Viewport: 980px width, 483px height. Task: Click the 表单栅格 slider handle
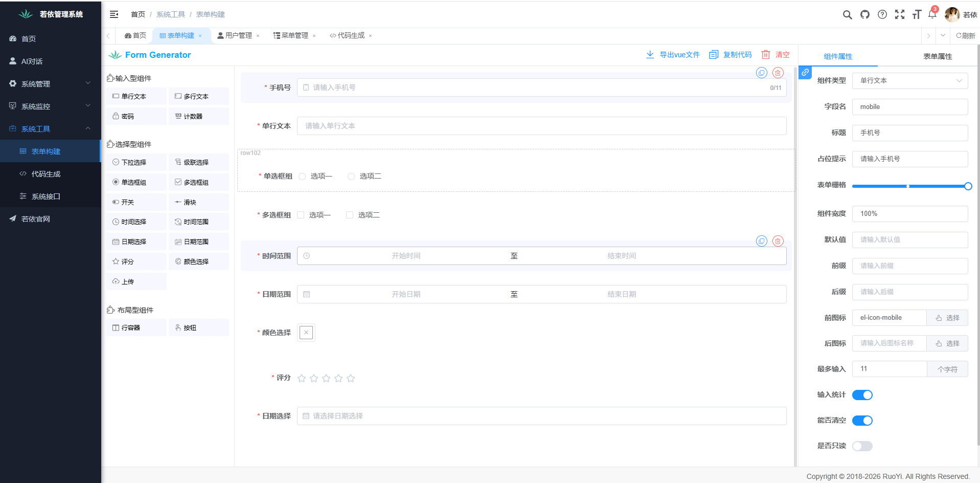tap(968, 186)
